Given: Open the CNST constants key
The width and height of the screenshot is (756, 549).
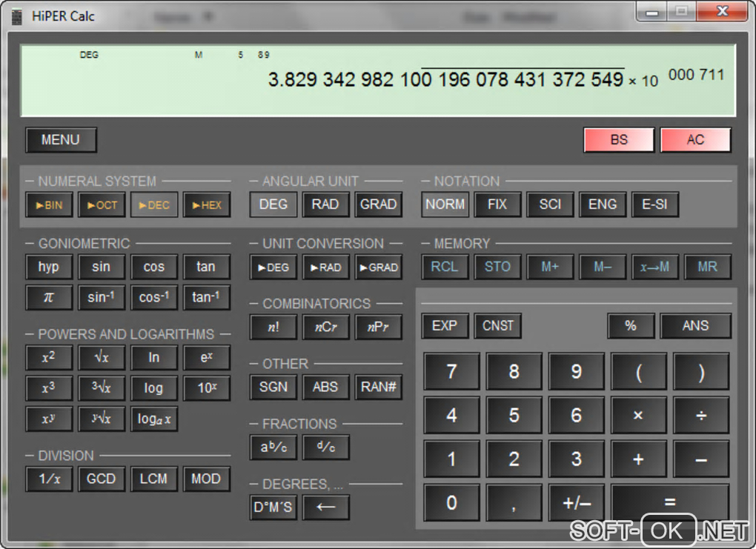Looking at the screenshot, I should point(497,326).
